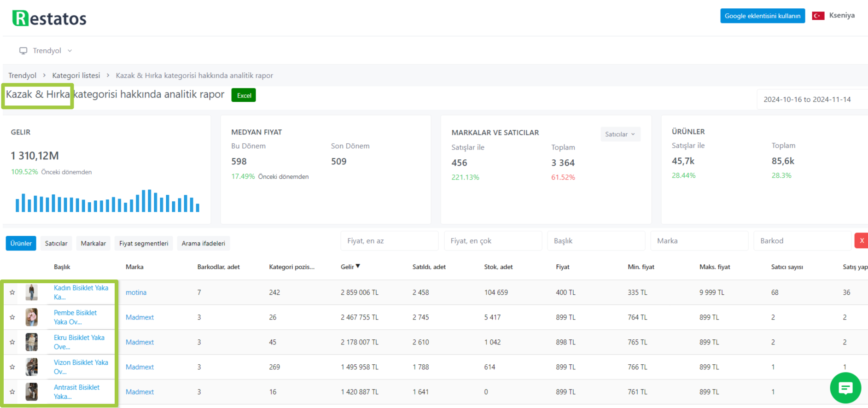Sort by the Başlık column header

(x=62, y=267)
